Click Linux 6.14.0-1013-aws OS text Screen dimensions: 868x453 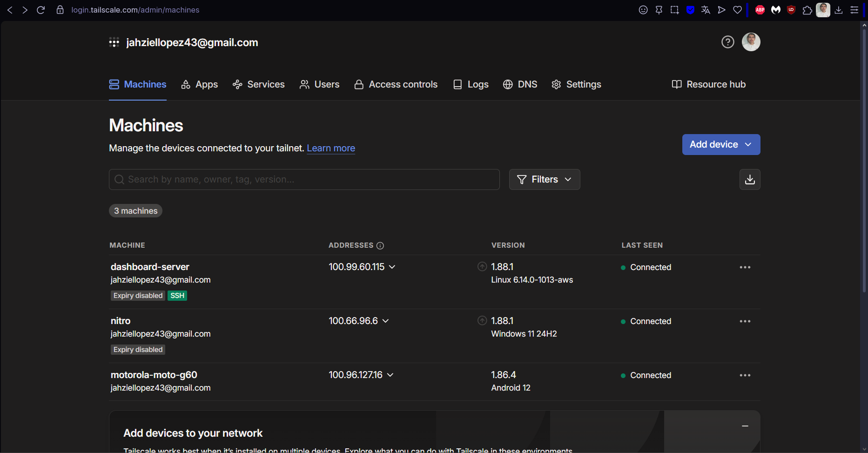coord(532,280)
